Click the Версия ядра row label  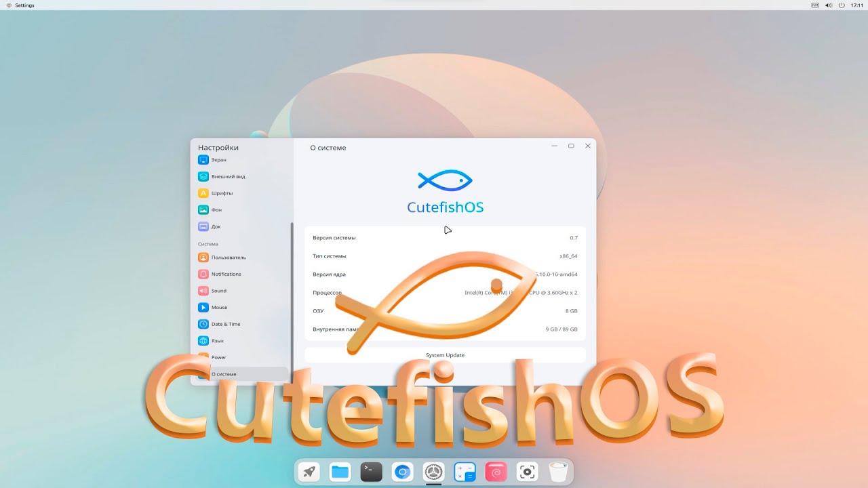[329, 274]
